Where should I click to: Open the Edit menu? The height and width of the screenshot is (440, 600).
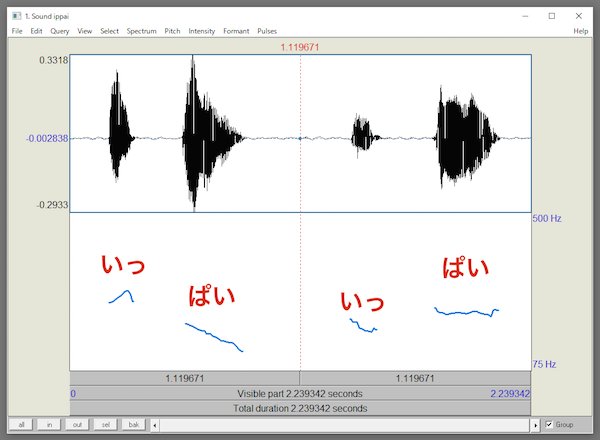tap(36, 31)
